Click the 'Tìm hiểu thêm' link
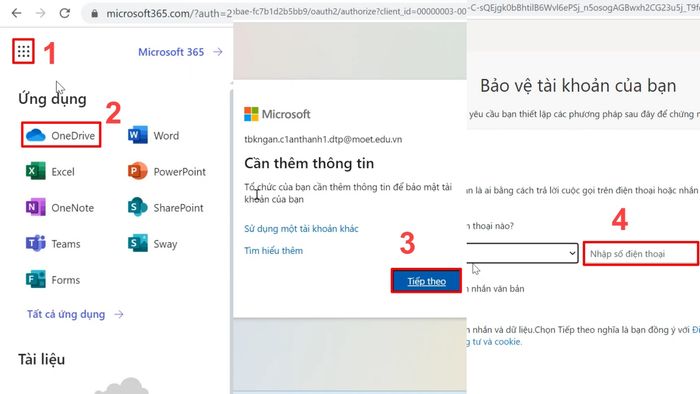 pos(273,250)
